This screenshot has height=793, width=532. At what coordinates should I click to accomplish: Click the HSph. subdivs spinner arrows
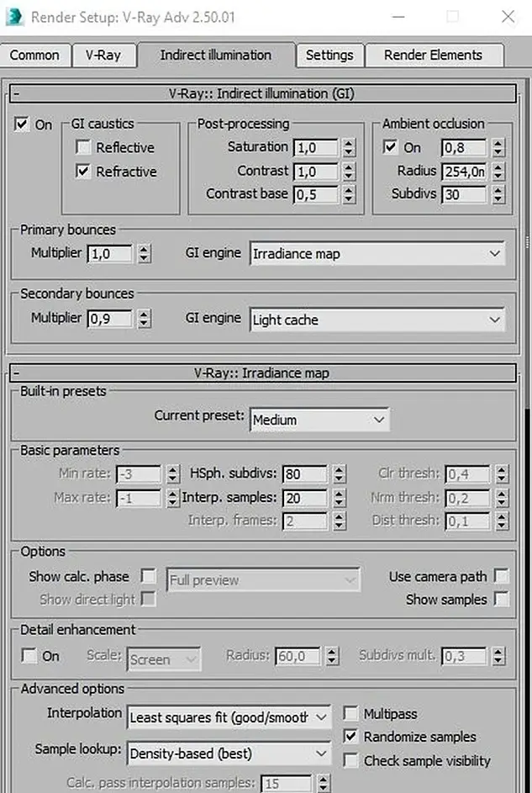pyautogui.click(x=338, y=474)
